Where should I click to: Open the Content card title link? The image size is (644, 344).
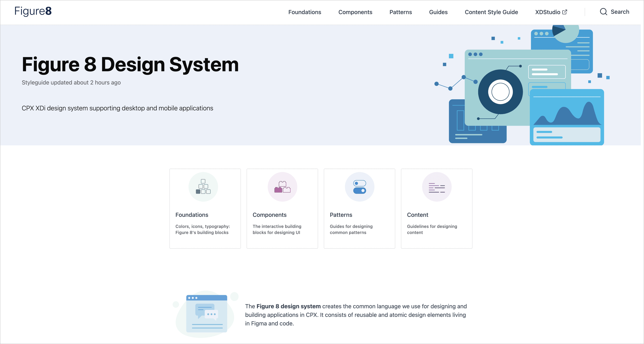pyautogui.click(x=417, y=215)
